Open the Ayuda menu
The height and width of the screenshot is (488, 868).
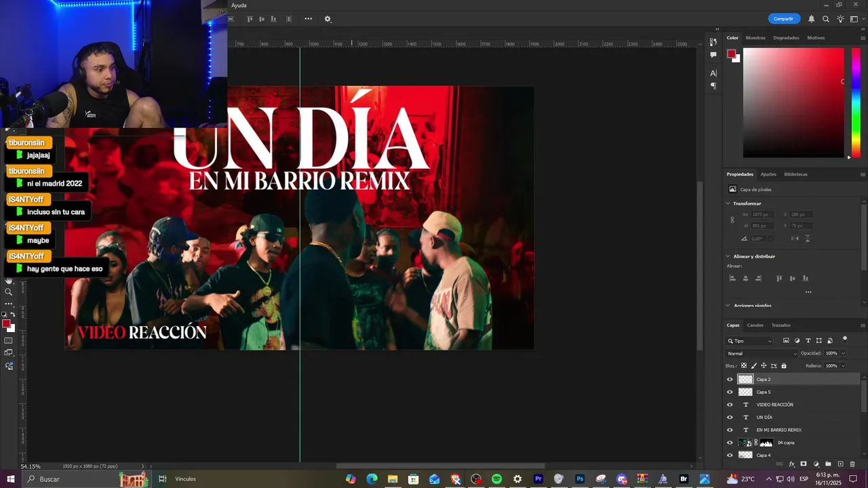pyautogui.click(x=239, y=5)
